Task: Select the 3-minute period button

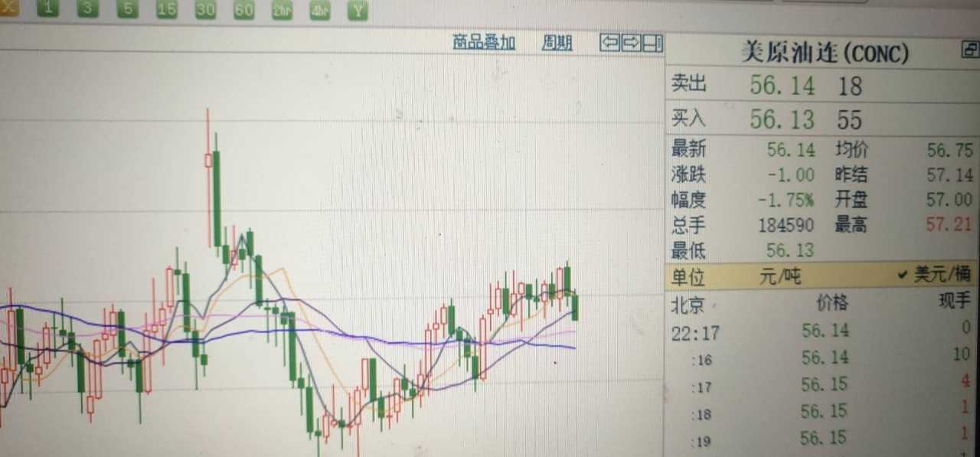Action: 87,9
